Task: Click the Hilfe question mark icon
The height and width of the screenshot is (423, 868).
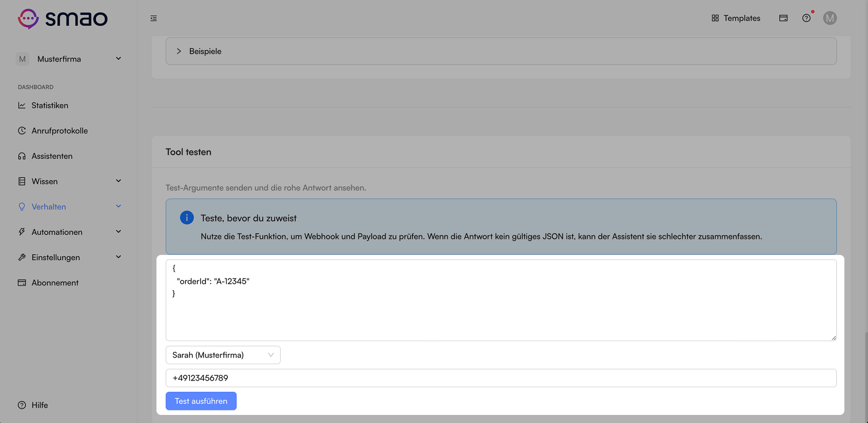Action: point(22,405)
